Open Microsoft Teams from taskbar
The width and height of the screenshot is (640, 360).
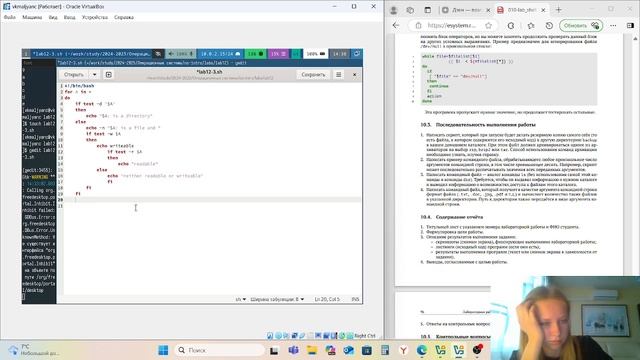coord(293,350)
